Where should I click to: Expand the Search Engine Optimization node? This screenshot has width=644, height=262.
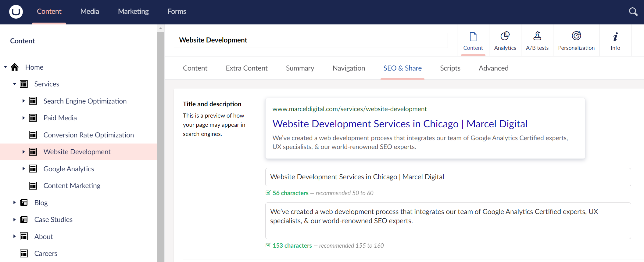[23, 101]
